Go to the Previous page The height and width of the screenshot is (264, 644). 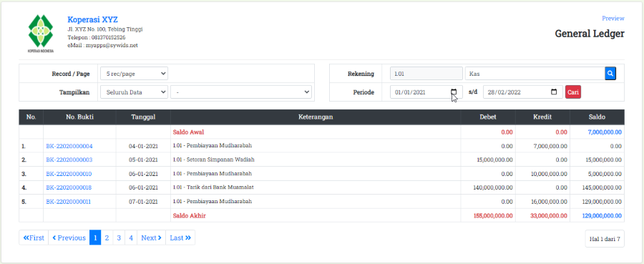(69, 238)
